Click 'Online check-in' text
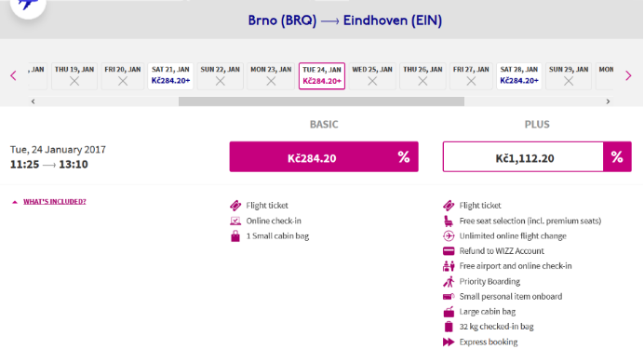 (x=274, y=221)
